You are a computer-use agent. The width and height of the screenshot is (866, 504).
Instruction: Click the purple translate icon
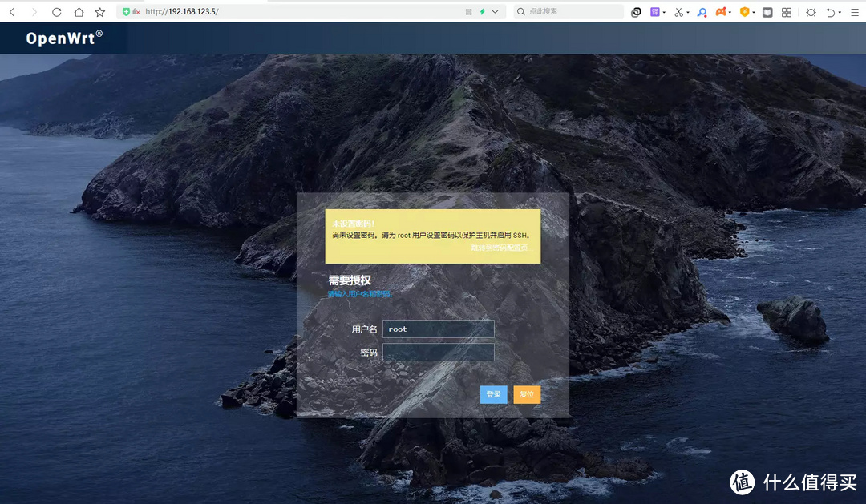click(x=654, y=11)
